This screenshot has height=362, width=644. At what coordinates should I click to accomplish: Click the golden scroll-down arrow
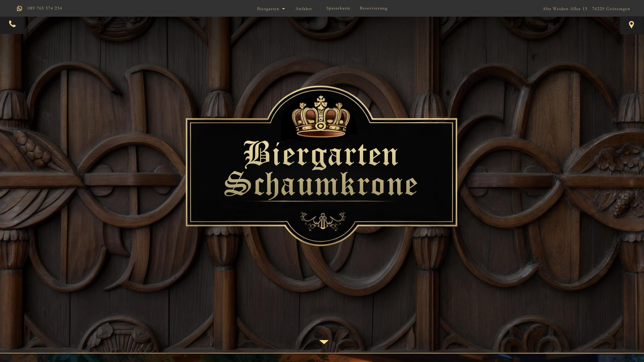click(324, 342)
